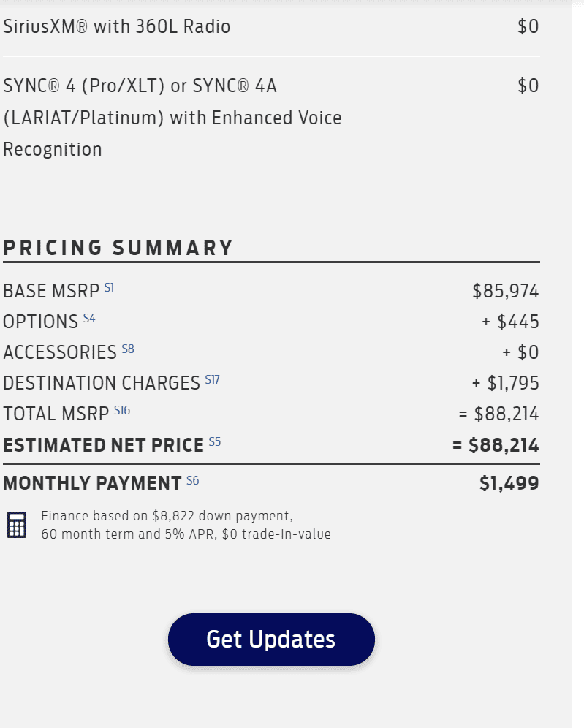Click the Accessories + $0 amount

pyautogui.click(x=520, y=353)
